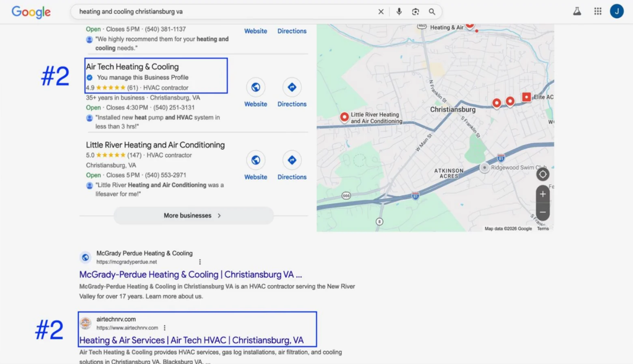Screen dimensions: 633x364
Task: Open the Google account avatar J
Action: click(616, 11)
